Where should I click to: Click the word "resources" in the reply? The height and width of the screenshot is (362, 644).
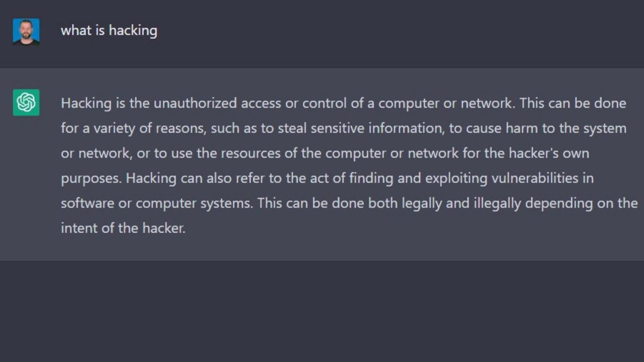click(251, 154)
